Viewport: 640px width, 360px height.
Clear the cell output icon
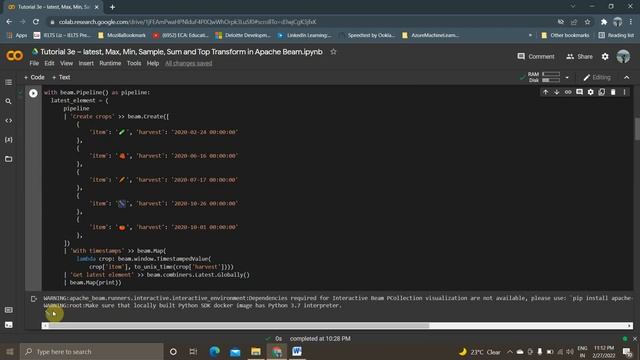pos(34,299)
